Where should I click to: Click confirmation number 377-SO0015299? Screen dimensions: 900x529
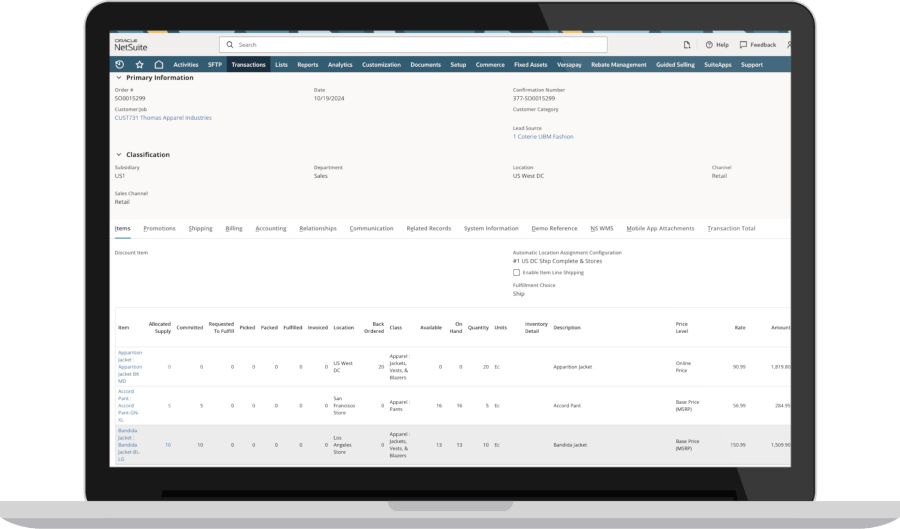click(534, 99)
